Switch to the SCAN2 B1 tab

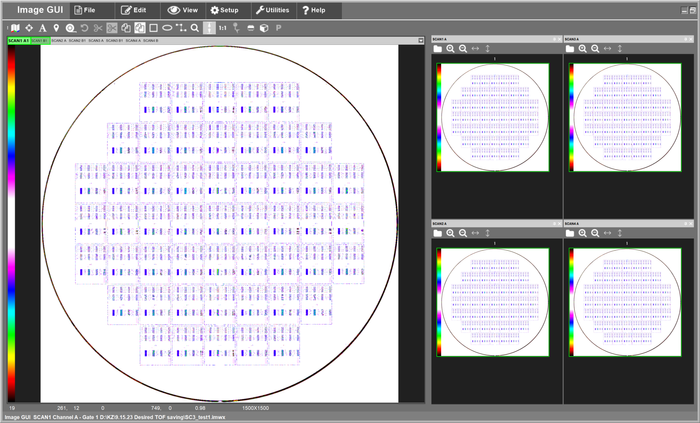(77, 41)
